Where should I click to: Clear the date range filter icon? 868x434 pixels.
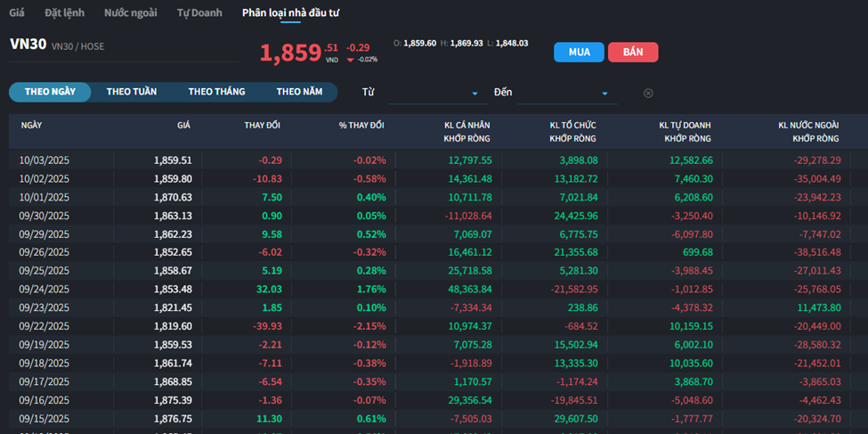point(648,93)
